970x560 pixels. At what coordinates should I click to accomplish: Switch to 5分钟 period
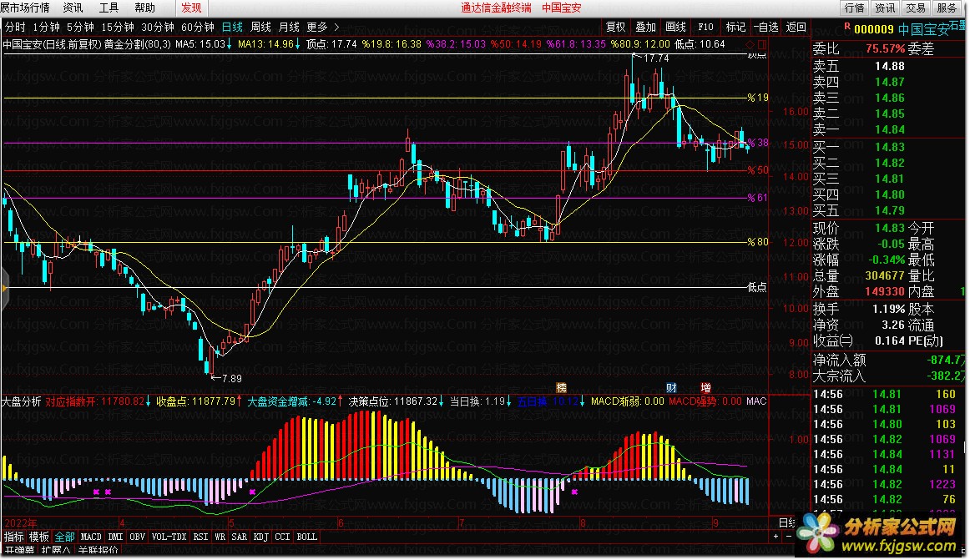[x=80, y=27]
